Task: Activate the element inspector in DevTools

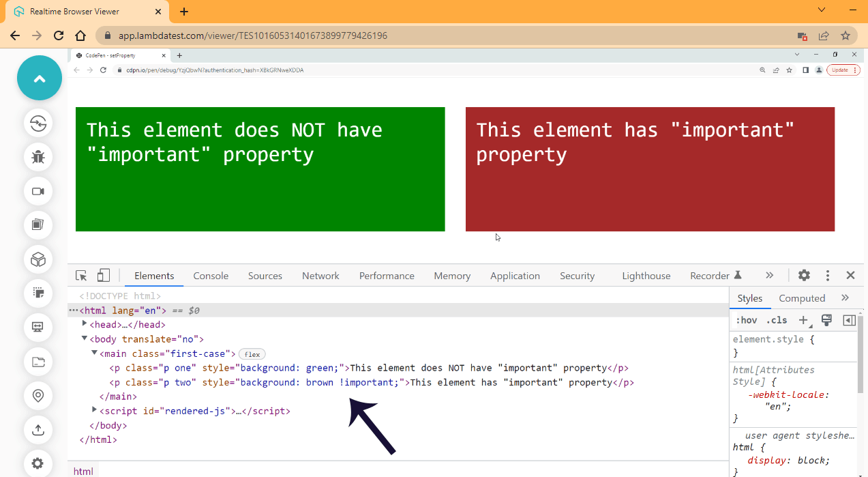Action: pos(80,275)
